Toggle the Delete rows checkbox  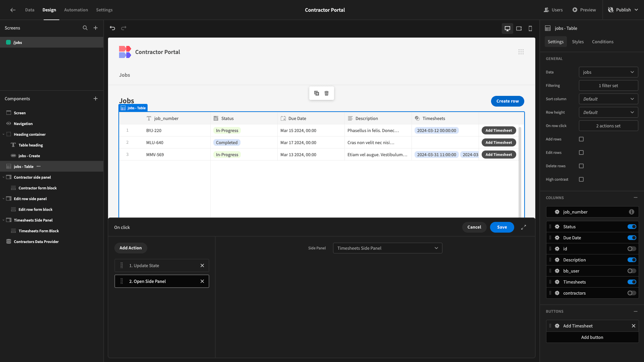pos(581,166)
